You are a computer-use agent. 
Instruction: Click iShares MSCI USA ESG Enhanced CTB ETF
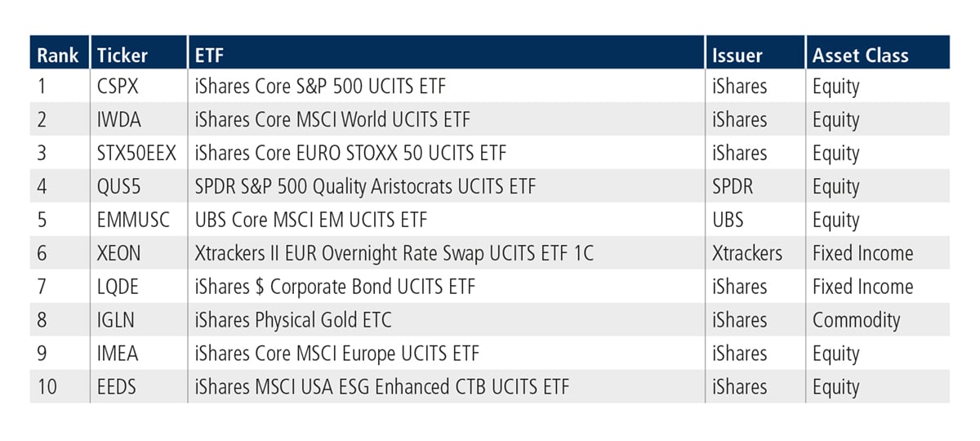382,387
